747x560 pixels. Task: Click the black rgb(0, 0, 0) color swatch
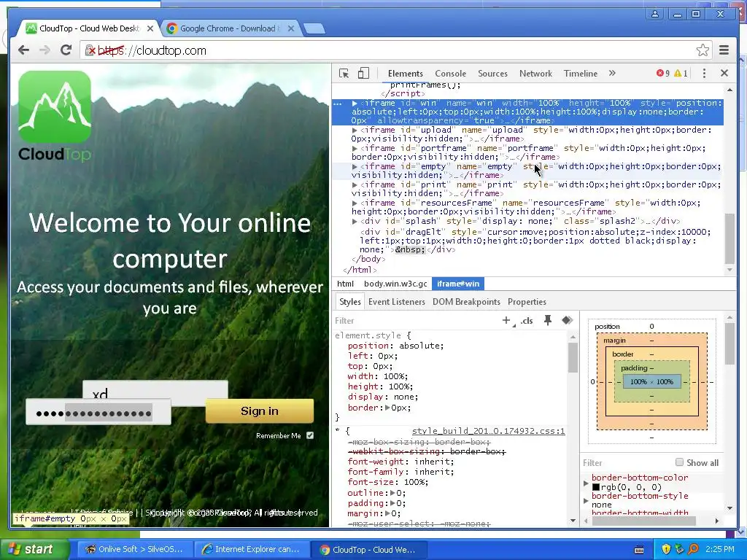point(595,487)
